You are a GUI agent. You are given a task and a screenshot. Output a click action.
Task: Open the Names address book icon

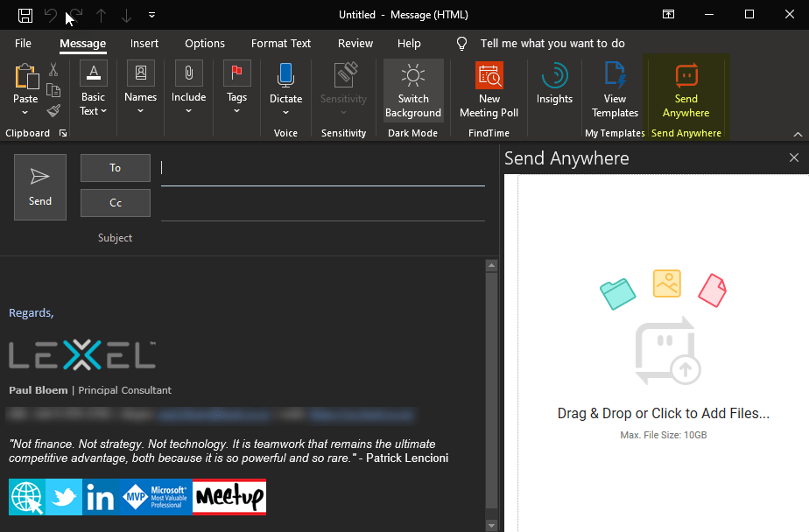point(140,73)
